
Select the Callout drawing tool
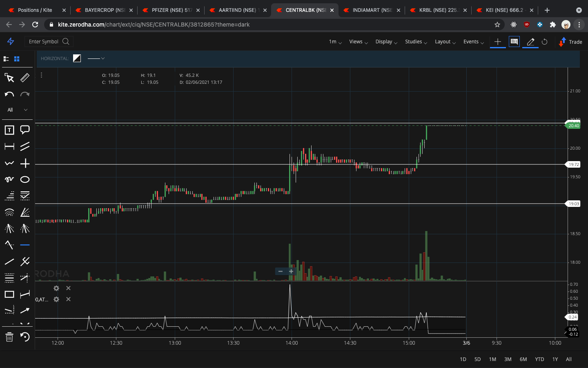[x=25, y=130]
